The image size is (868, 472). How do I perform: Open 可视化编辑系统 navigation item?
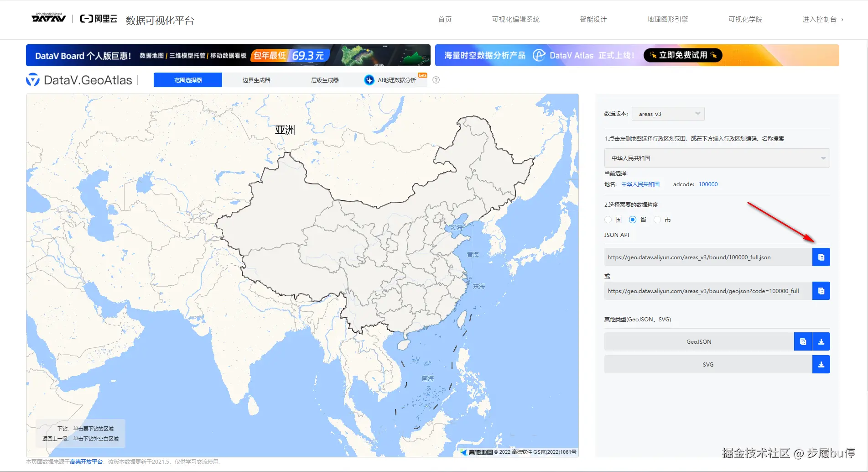tap(515, 19)
